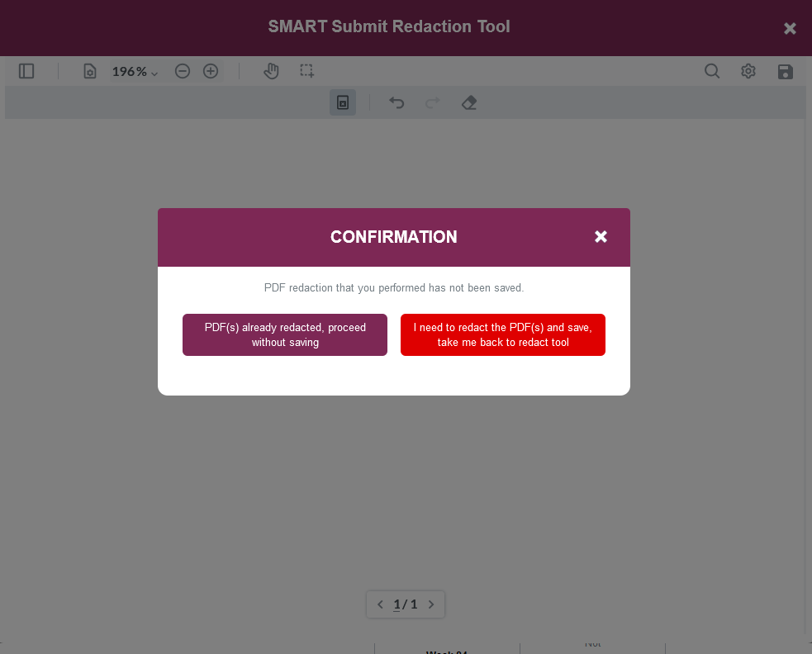Toggle the redaction mode tool
This screenshot has height=654, width=812.
click(x=343, y=102)
